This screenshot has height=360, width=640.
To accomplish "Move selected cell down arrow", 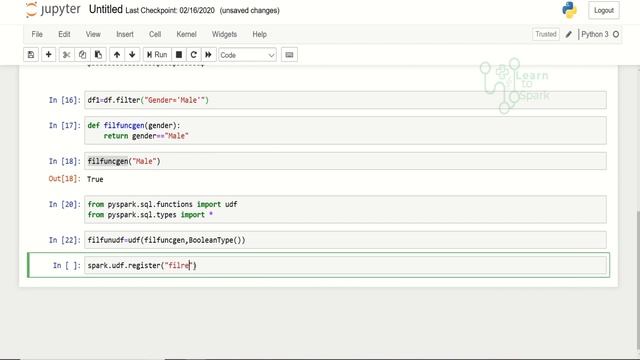I will click(132, 55).
